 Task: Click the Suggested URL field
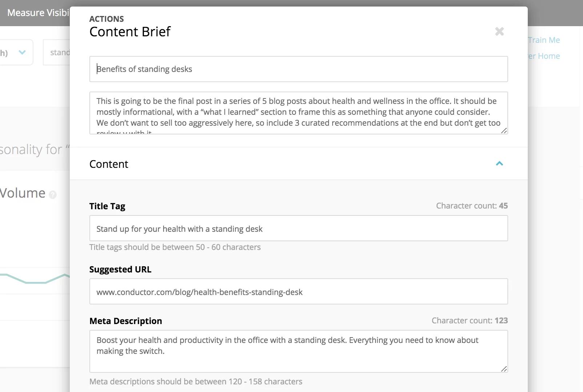click(x=298, y=291)
